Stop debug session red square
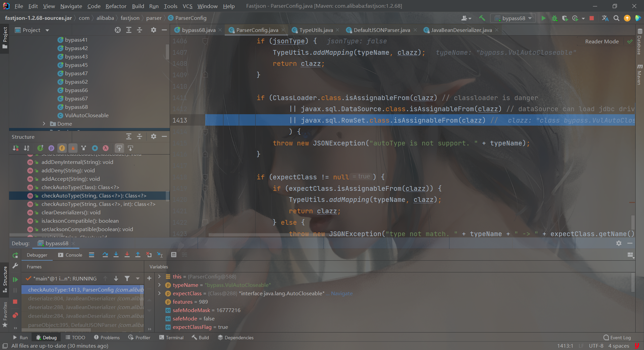644x350 pixels. [x=15, y=302]
